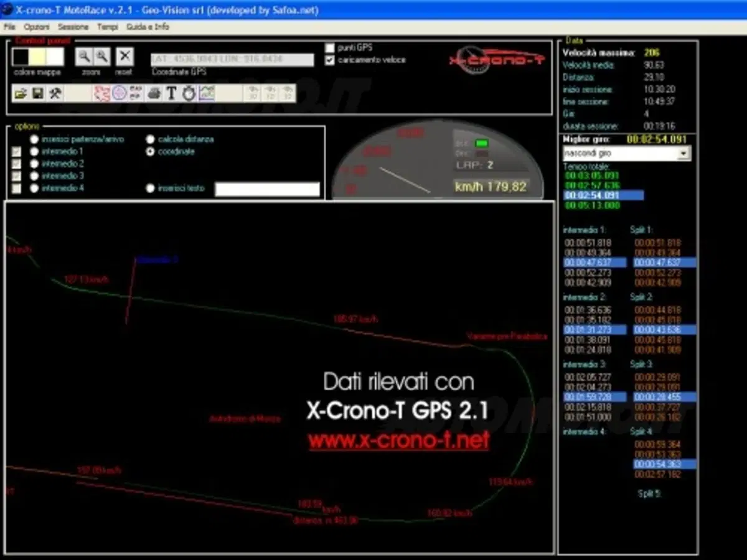Screen dimensions: 747x560
Task: Select the yellow map color swatch
Action: (x=38, y=57)
